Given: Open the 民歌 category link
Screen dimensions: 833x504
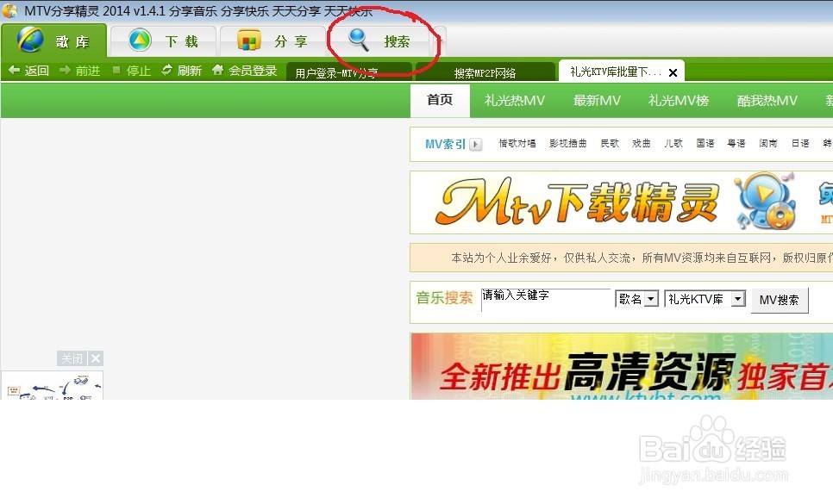Looking at the screenshot, I should 610,143.
